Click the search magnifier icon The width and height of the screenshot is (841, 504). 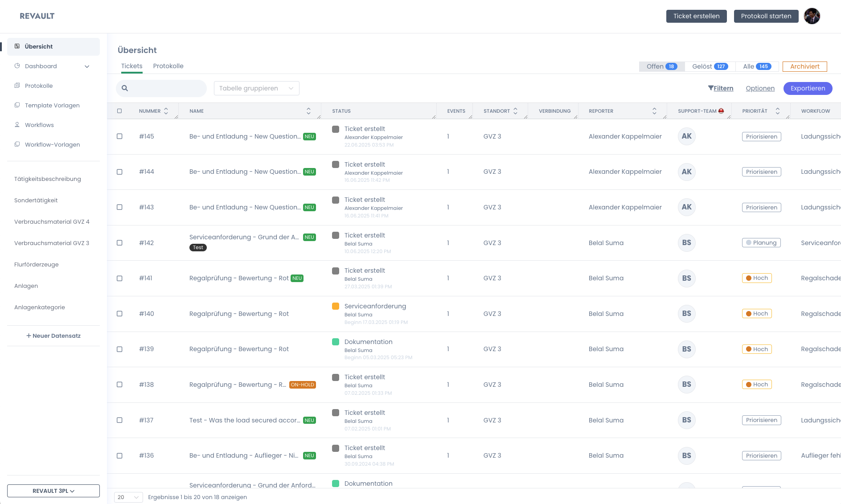coord(125,88)
